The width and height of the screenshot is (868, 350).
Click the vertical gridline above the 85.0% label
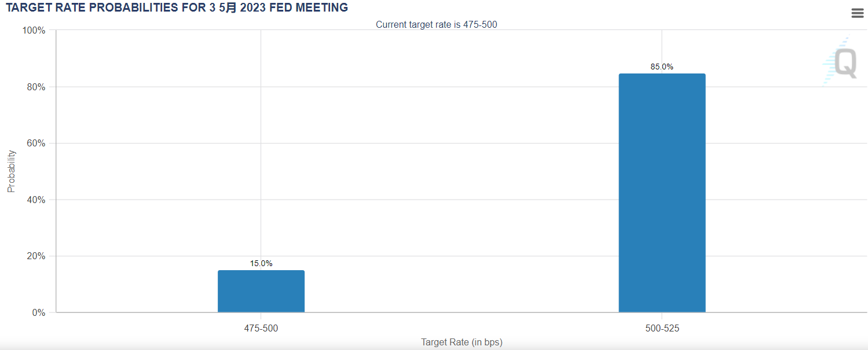[662, 45]
